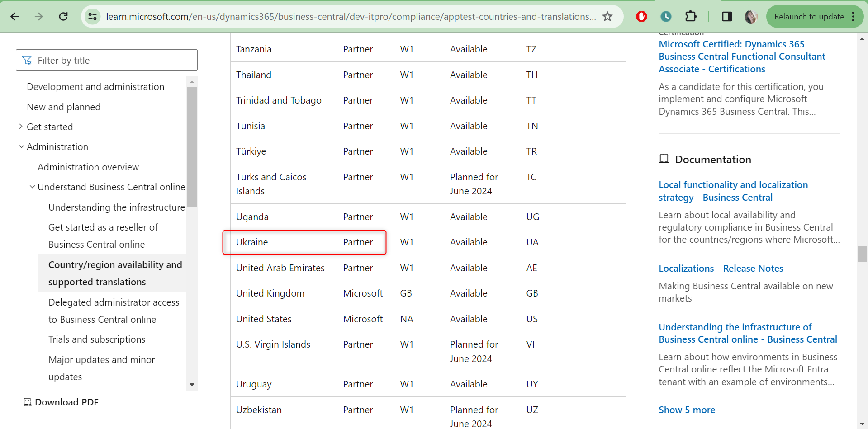
Task: Open the user profile avatar
Action: point(751,17)
